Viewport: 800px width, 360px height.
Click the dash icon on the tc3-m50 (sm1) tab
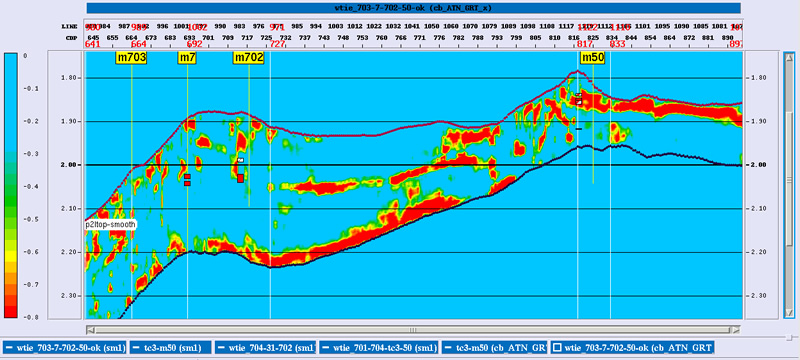tap(136, 348)
